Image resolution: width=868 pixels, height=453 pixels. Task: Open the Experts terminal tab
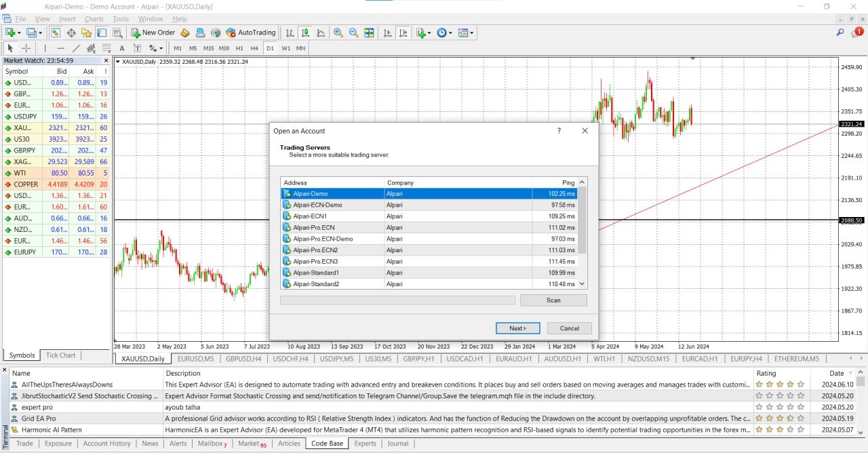pyautogui.click(x=365, y=444)
